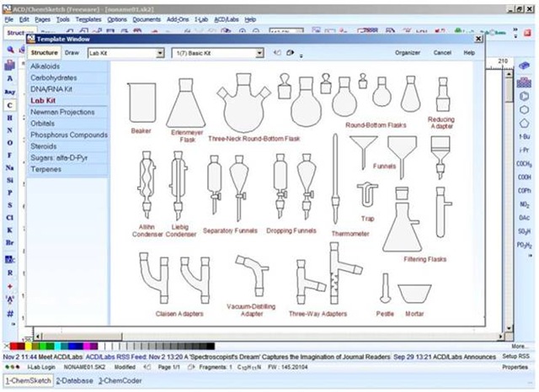Screen dimensions: 539x392
Task: Select the Potassium K atom button
Action: pyautogui.click(x=9, y=230)
